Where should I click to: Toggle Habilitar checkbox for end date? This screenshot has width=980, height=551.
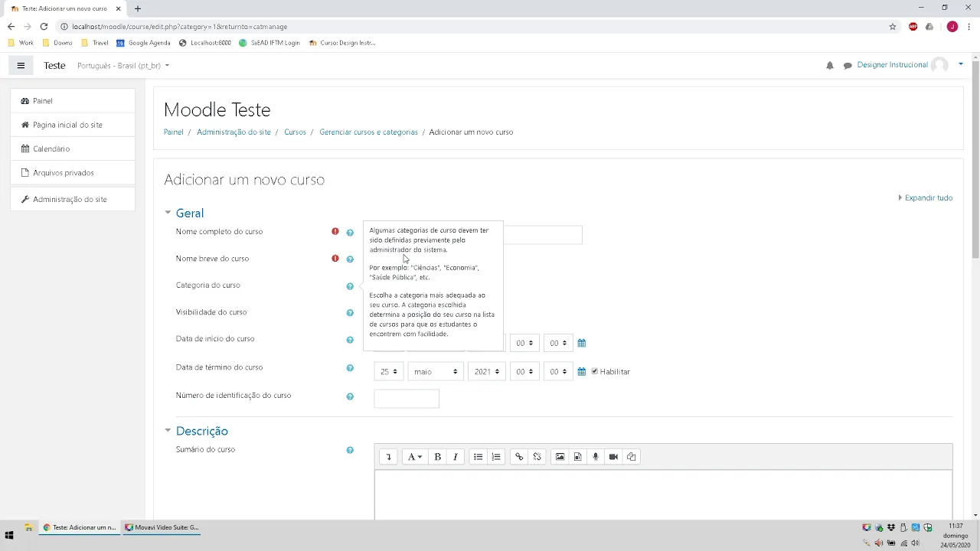(595, 371)
